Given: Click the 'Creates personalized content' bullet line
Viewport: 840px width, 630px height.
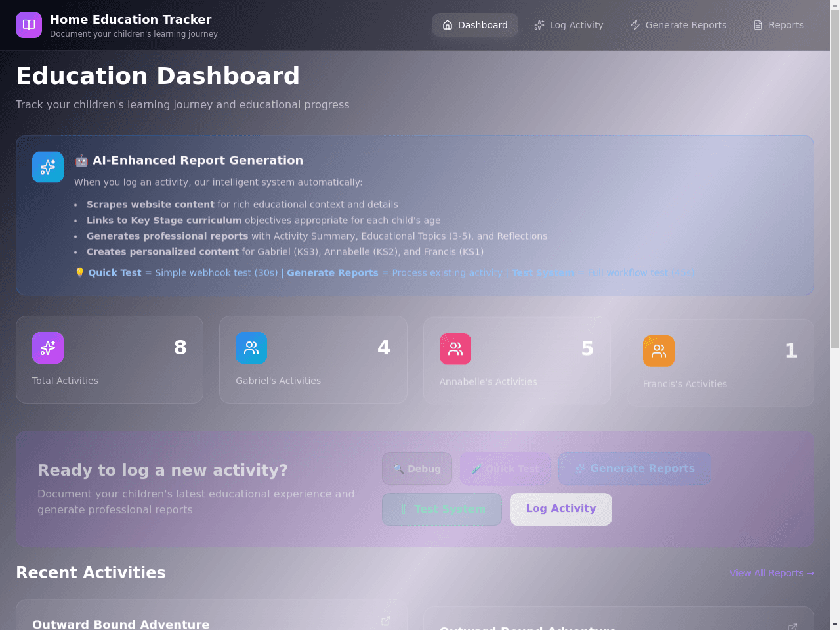Looking at the screenshot, I should point(285,252).
